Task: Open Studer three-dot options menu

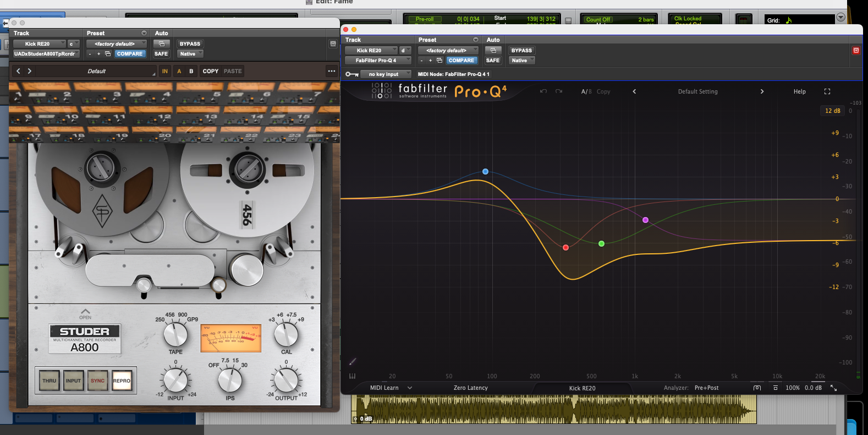Action: click(331, 71)
